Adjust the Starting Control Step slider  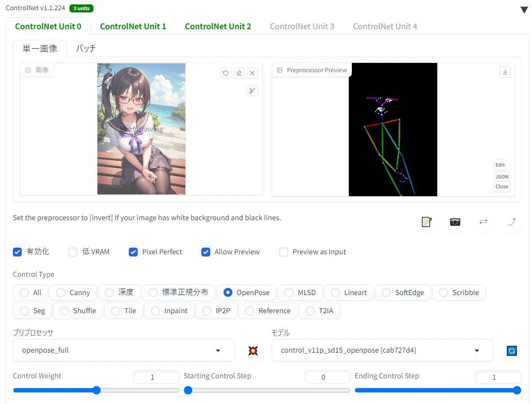click(267, 390)
